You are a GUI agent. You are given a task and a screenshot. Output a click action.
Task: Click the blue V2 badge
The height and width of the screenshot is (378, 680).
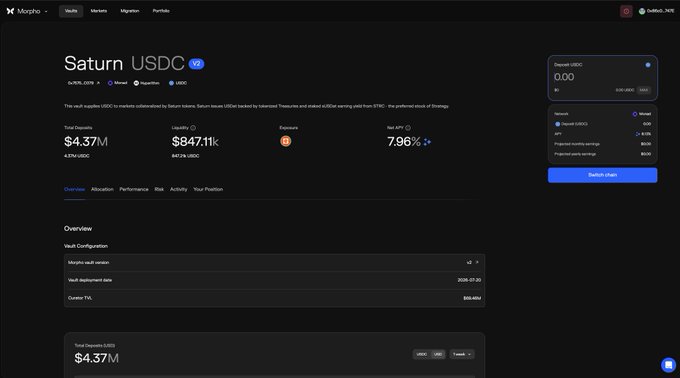click(x=196, y=64)
